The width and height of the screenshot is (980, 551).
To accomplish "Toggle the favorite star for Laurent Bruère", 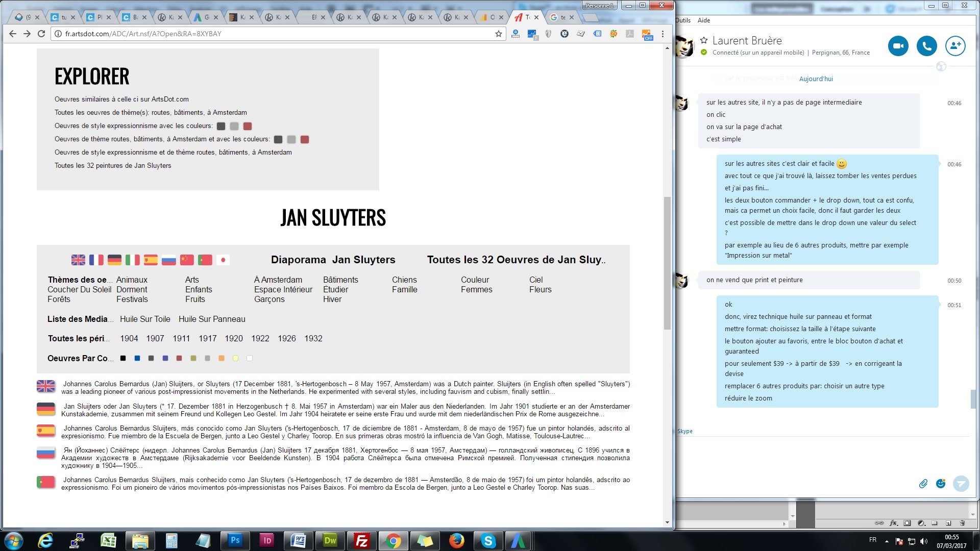I will pos(704,40).
